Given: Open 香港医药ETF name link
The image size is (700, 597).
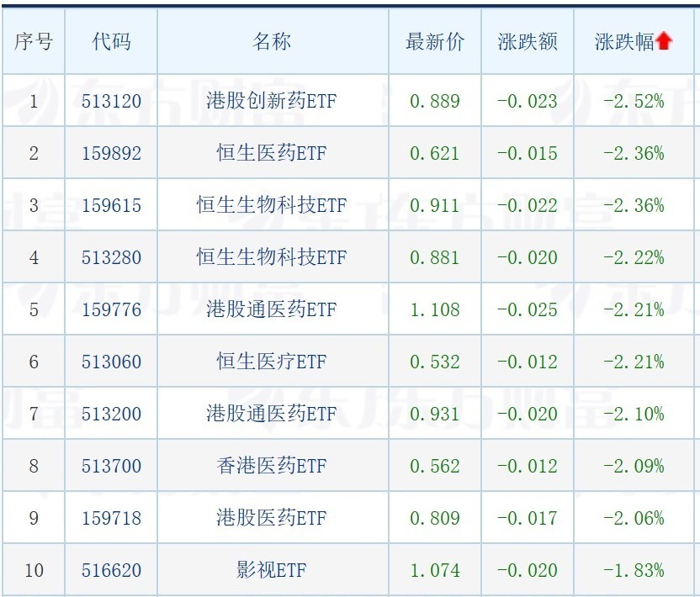Looking at the screenshot, I should click(272, 466).
